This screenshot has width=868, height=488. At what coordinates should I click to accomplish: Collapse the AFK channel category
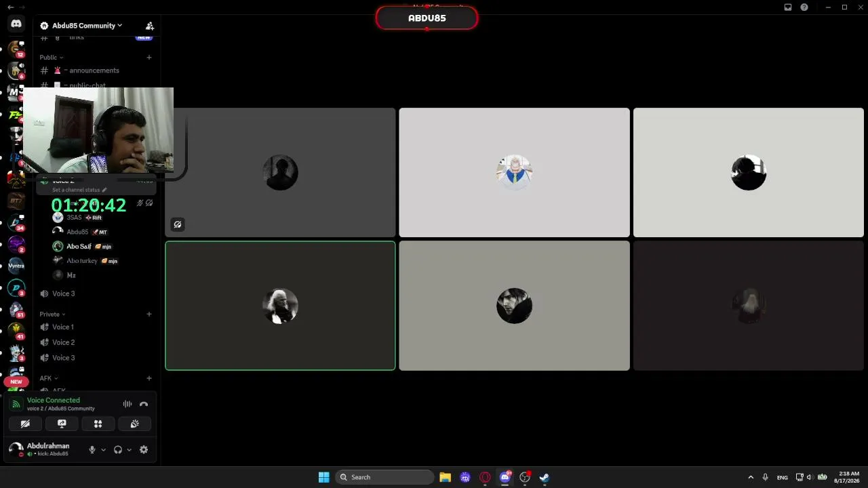click(48, 378)
